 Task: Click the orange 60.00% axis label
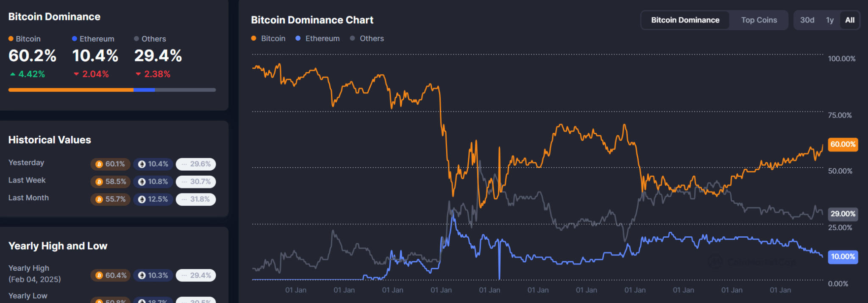[x=843, y=144]
